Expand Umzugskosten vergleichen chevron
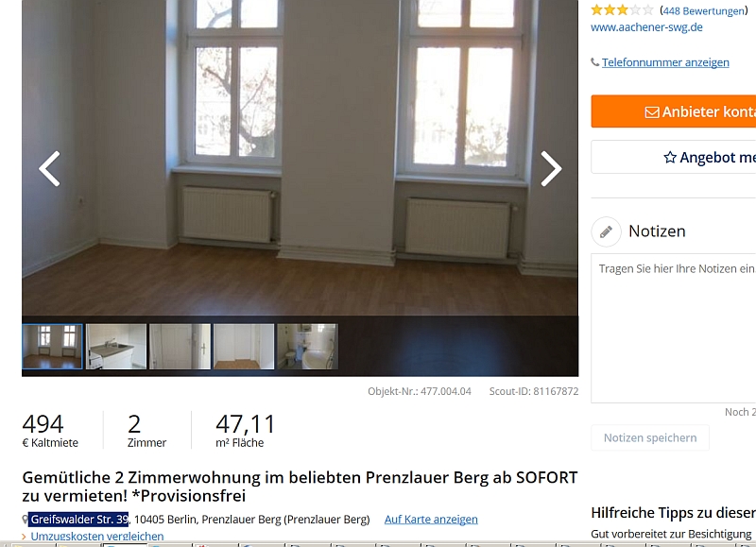This screenshot has width=756, height=547. tap(25, 537)
